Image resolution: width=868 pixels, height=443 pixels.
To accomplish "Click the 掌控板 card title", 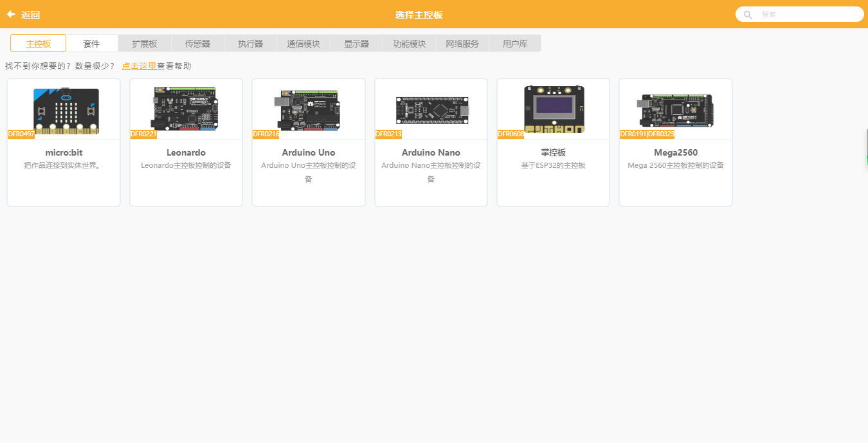I will pos(554,152).
